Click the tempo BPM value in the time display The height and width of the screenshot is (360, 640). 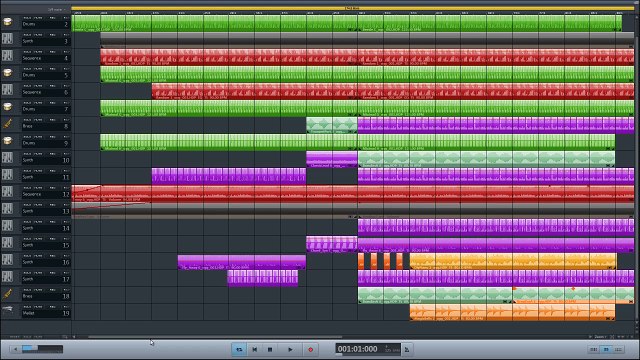[x=392, y=350]
